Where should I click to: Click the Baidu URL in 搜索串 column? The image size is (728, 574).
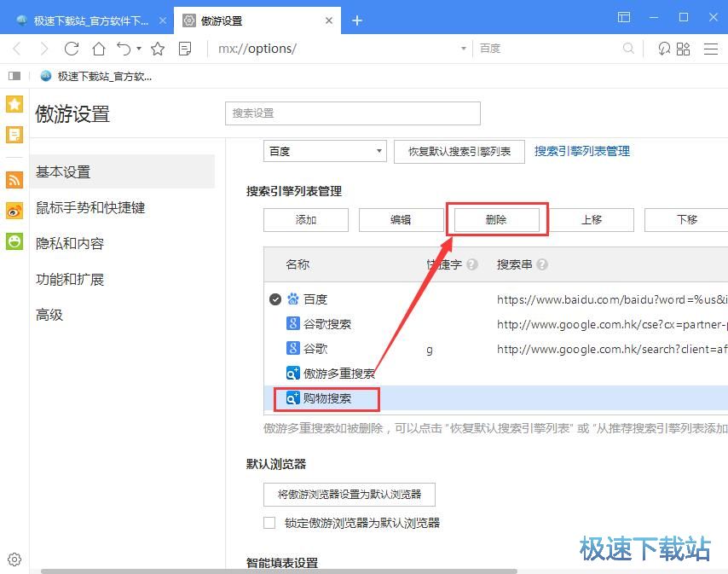[x=612, y=299]
